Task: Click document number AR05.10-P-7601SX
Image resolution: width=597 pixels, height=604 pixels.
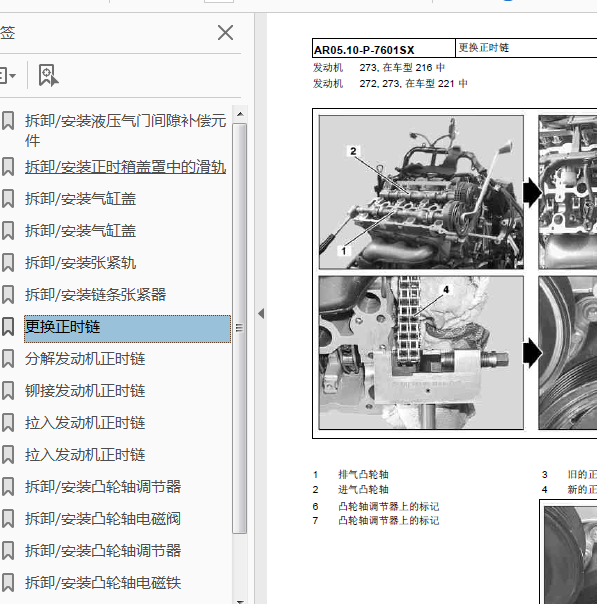Action: (x=364, y=50)
